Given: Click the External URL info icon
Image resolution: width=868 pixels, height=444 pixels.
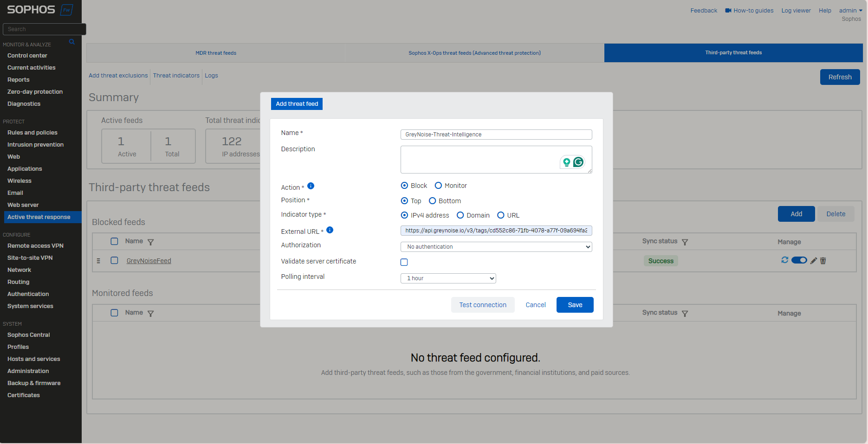Looking at the screenshot, I should pos(330,230).
